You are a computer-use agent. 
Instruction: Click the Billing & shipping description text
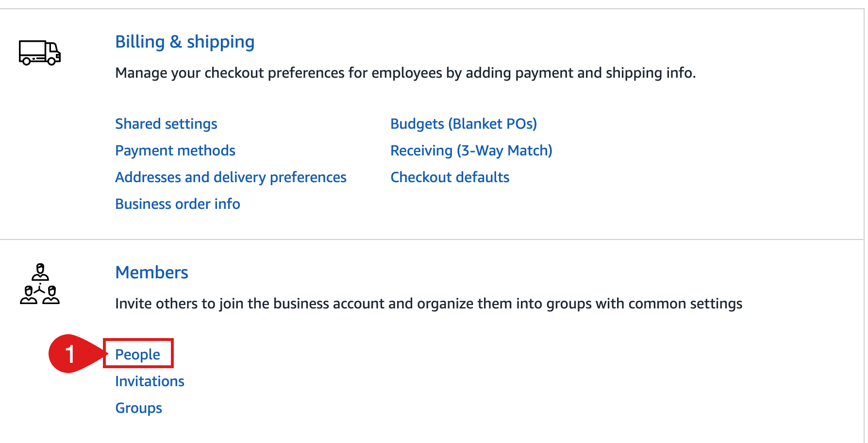coord(405,73)
